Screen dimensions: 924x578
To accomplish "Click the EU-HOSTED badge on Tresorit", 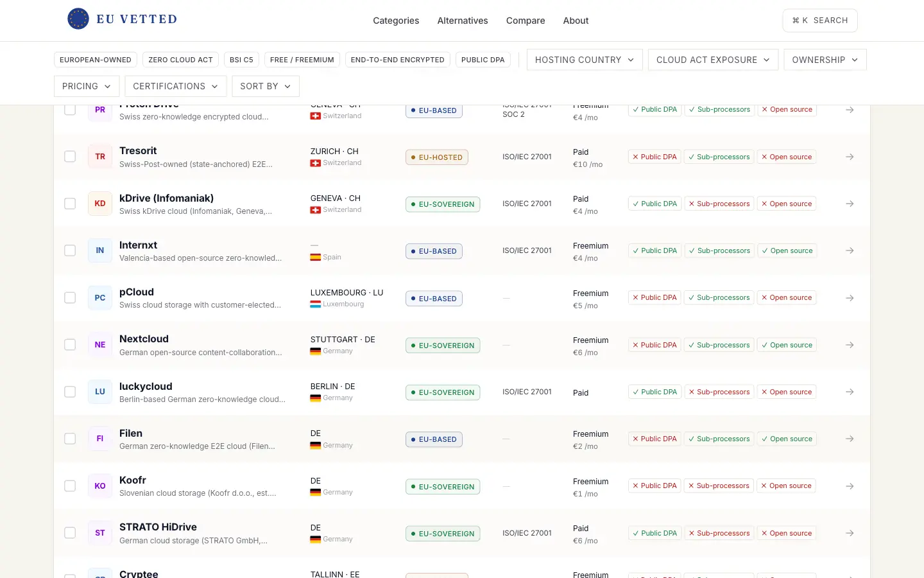I will point(437,157).
